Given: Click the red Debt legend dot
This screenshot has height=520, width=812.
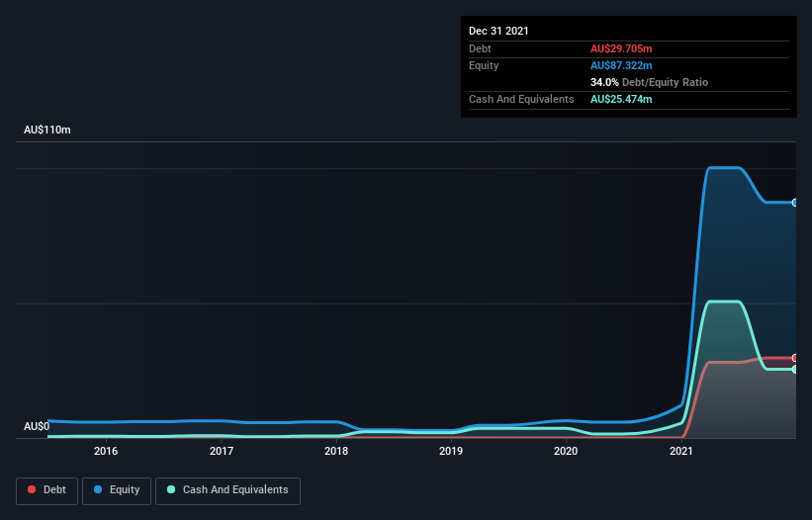Looking at the screenshot, I should point(32,489).
